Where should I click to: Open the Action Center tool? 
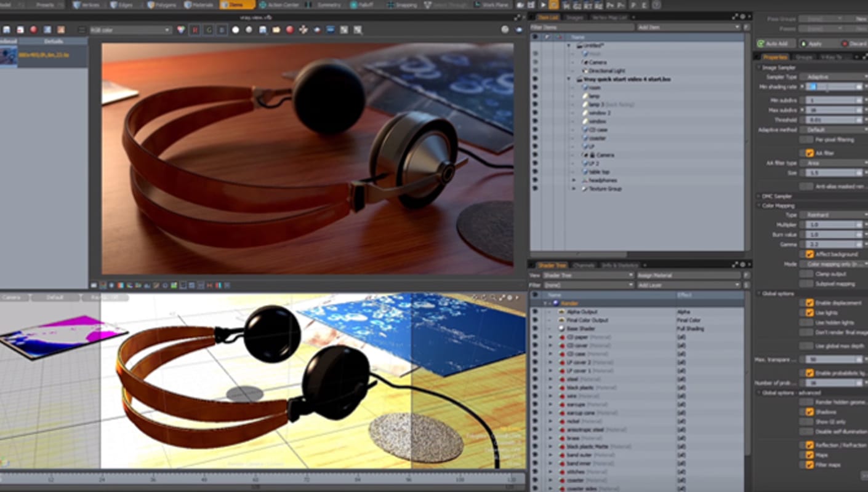click(279, 5)
